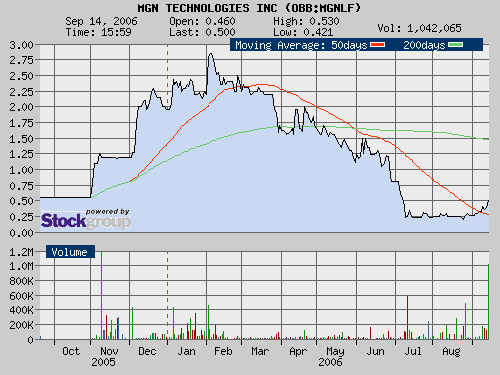Click the 1.50 price axis label
500x375 pixels.
pyautogui.click(x=21, y=139)
